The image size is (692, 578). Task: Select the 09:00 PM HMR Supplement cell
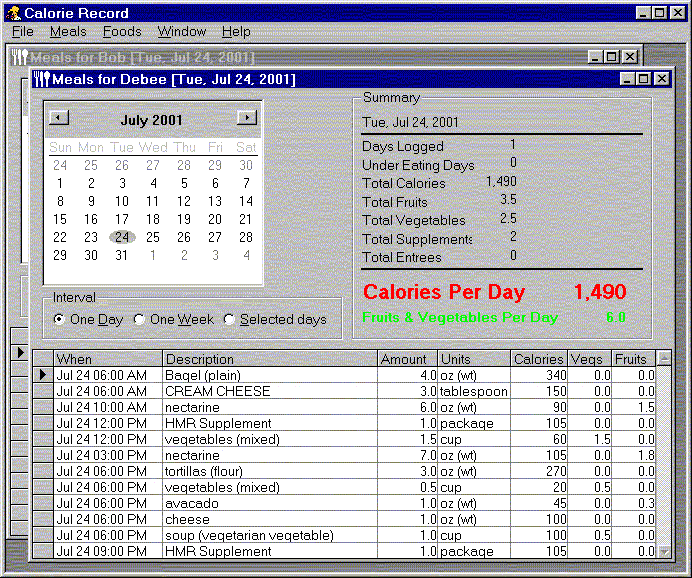270,551
